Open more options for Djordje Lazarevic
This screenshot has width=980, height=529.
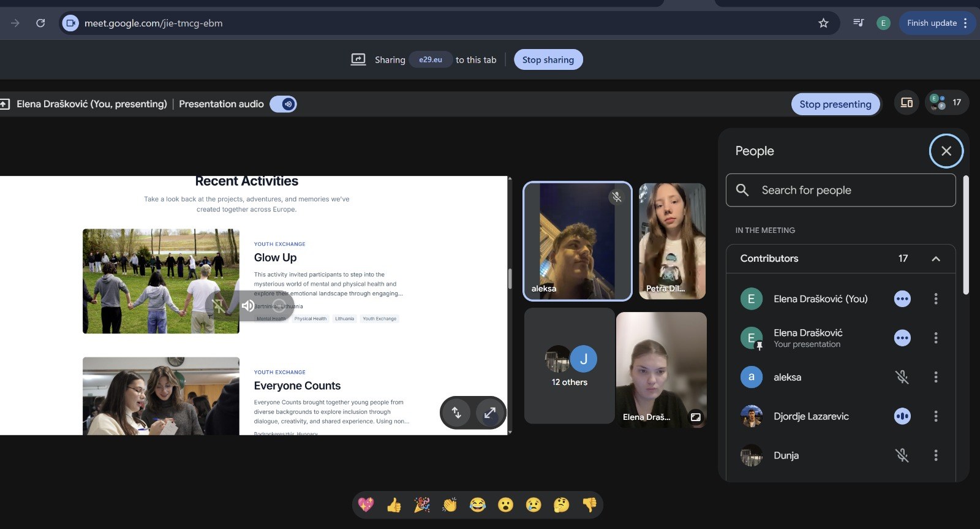click(935, 416)
